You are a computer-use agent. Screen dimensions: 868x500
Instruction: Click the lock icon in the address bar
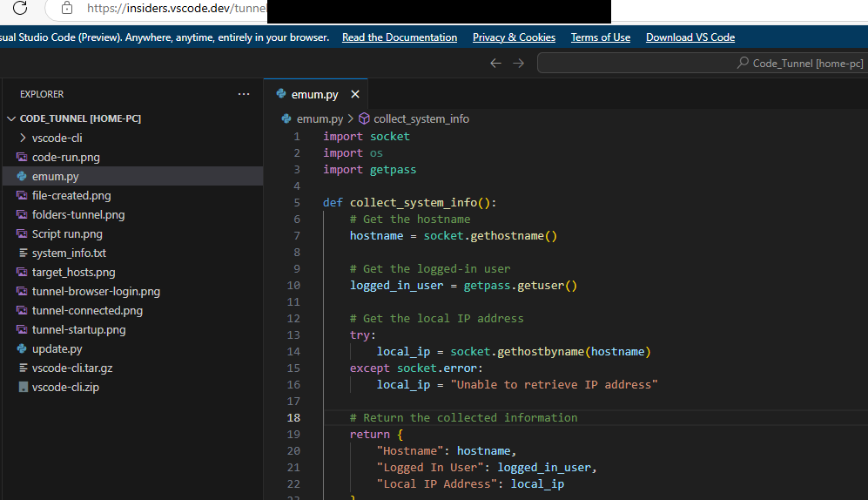point(67,8)
